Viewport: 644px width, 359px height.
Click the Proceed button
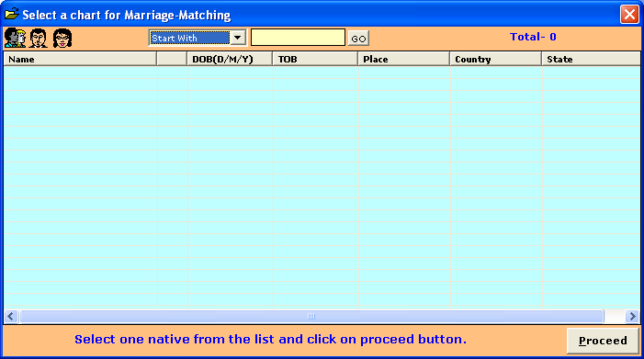coord(603,341)
